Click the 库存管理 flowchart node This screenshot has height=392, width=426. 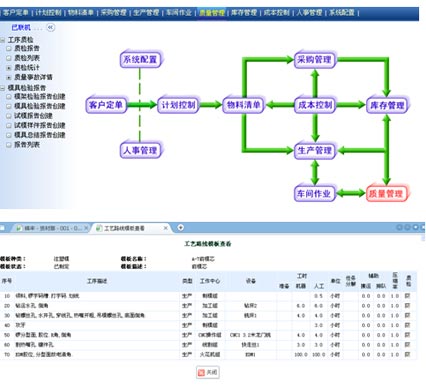point(387,105)
